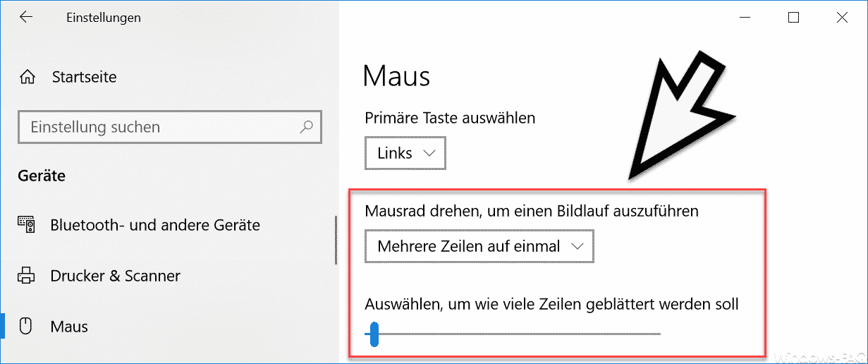Maximize the Einstellungen window

[x=793, y=18]
